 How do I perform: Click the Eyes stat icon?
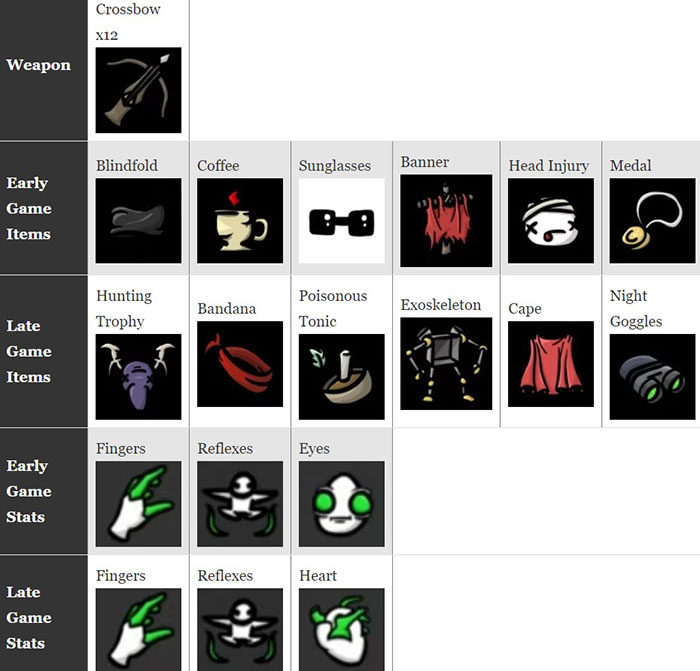pyautogui.click(x=342, y=504)
